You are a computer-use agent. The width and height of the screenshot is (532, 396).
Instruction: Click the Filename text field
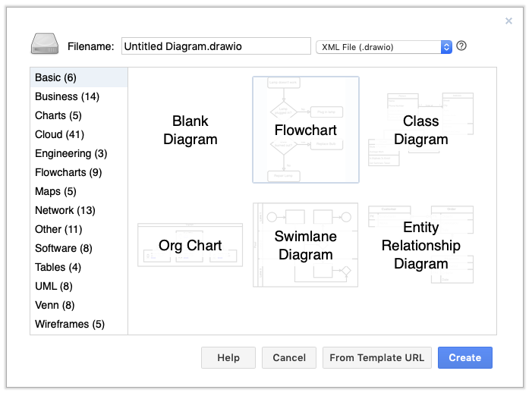(x=216, y=46)
